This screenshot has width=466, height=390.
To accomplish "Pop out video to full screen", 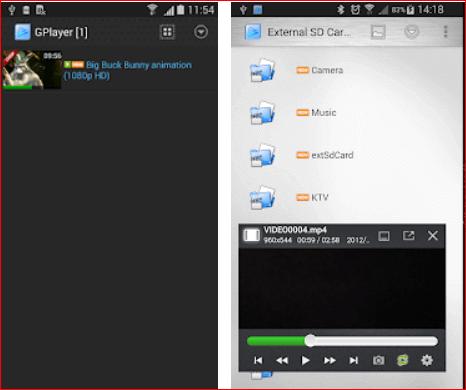I will point(408,236).
